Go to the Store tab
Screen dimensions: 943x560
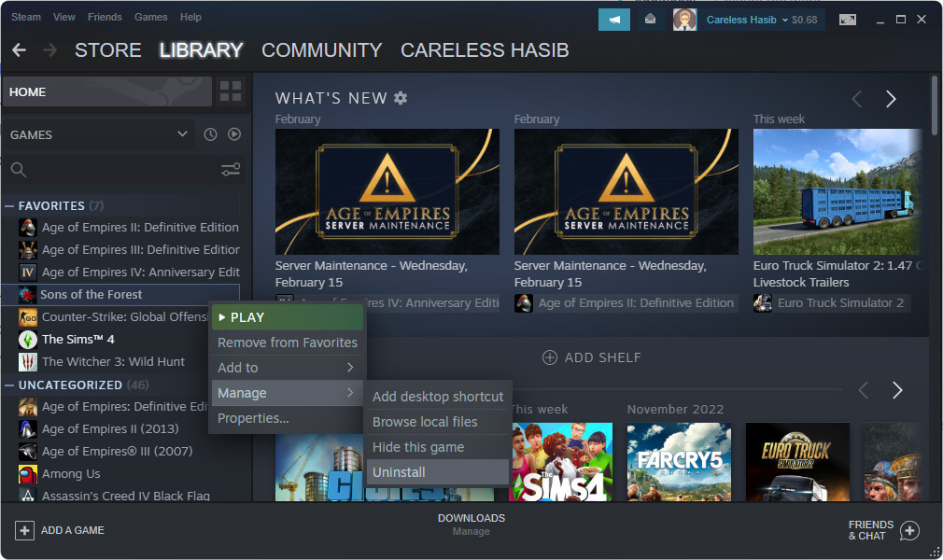pyautogui.click(x=107, y=49)
